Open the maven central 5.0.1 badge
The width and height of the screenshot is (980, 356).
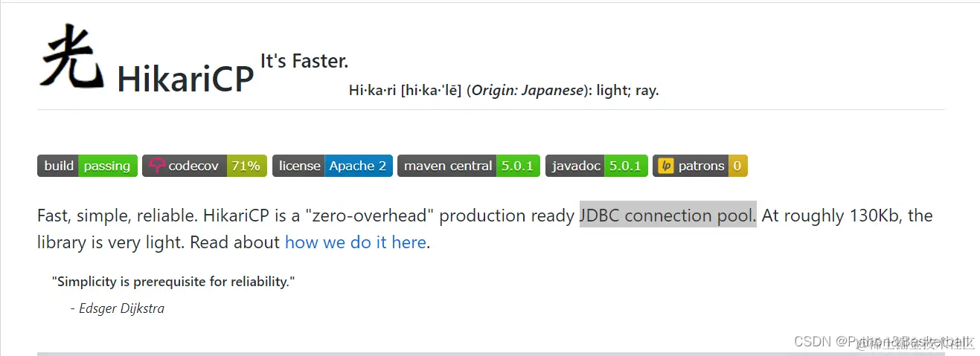click(469, 166)
